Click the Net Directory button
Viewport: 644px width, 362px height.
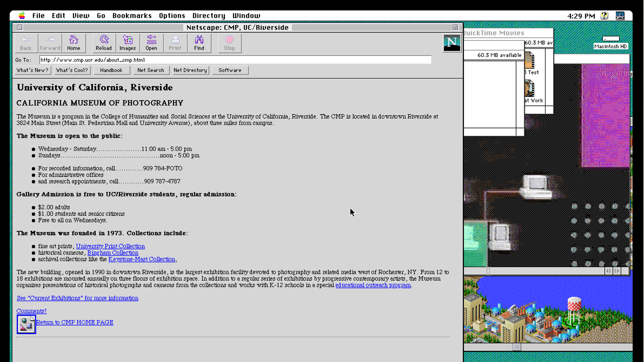(190, 70)
